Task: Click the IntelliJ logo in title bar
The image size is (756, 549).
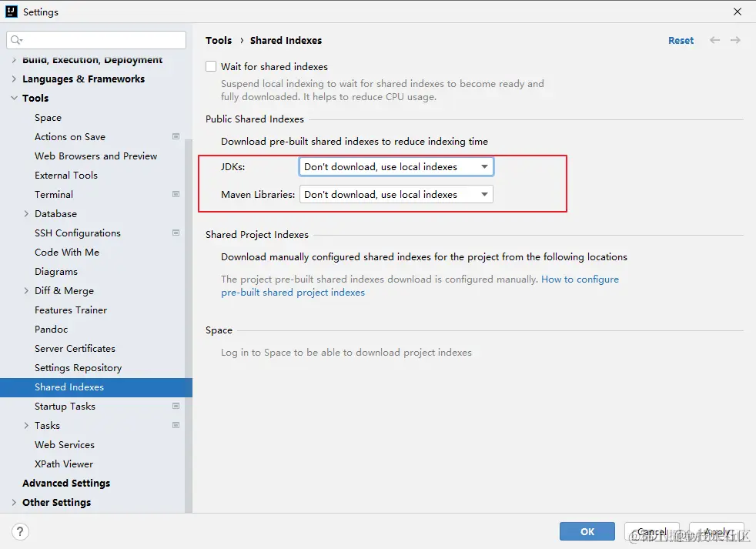Action: (12, 12)
